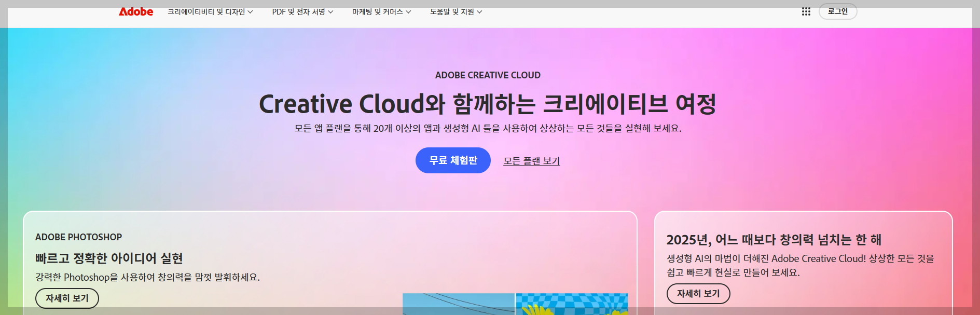
Task: Expand 크리에이티비티 및 디자인 menu
Action: point(210,11)
